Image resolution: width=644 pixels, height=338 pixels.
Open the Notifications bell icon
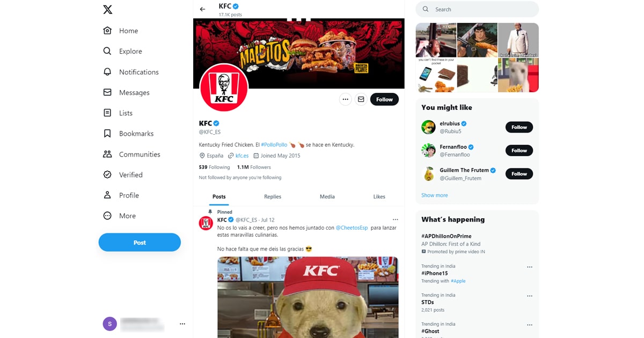pos(107,72)
